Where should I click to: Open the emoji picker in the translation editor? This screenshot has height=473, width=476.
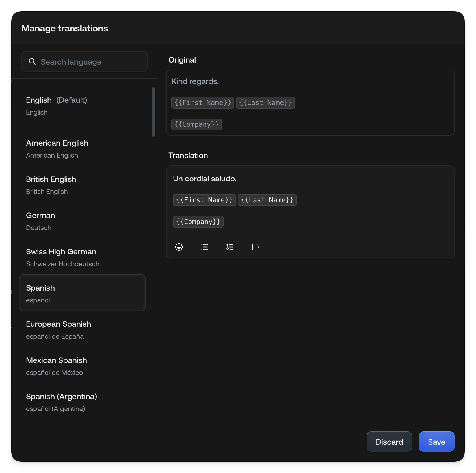coord(179,247)
